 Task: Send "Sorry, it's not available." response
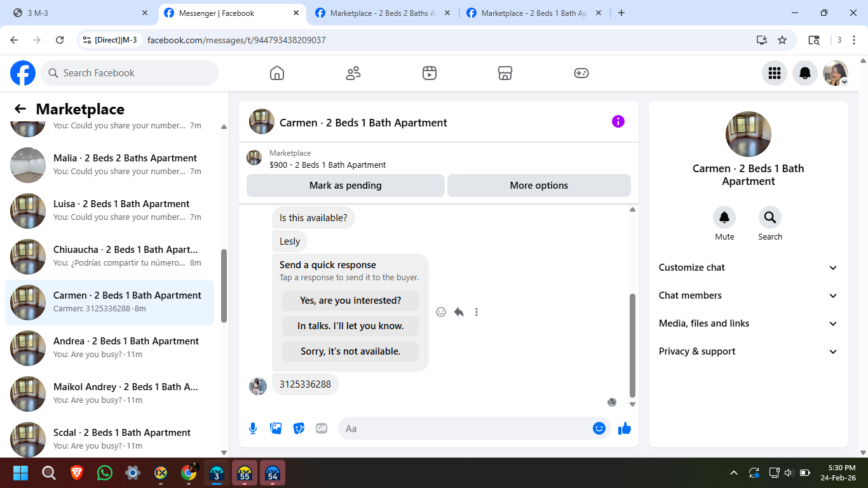[351, 351]
